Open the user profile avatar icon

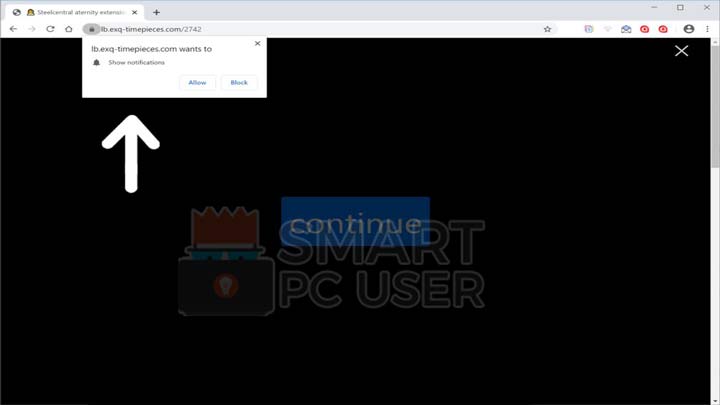[x=689, y=29]
